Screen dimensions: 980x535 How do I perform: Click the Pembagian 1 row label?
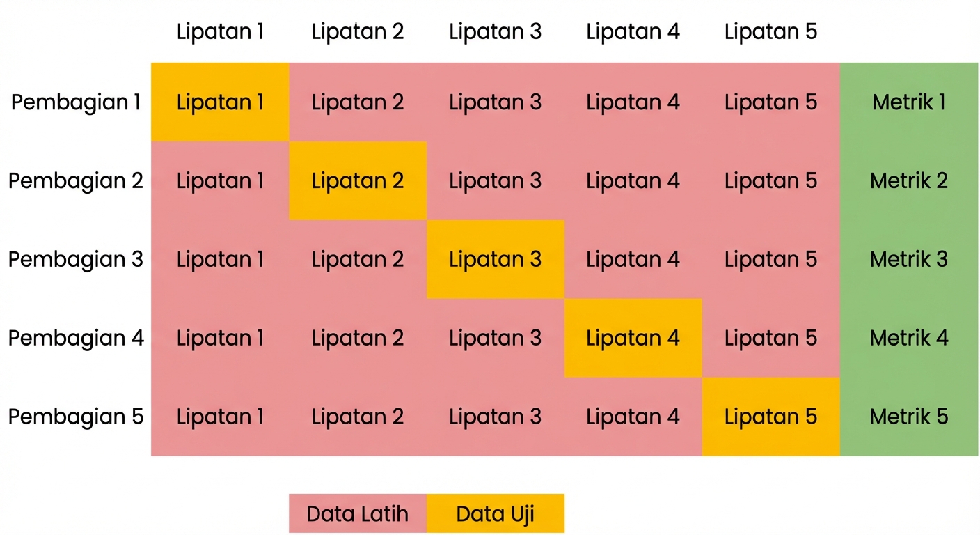point(76,102)
